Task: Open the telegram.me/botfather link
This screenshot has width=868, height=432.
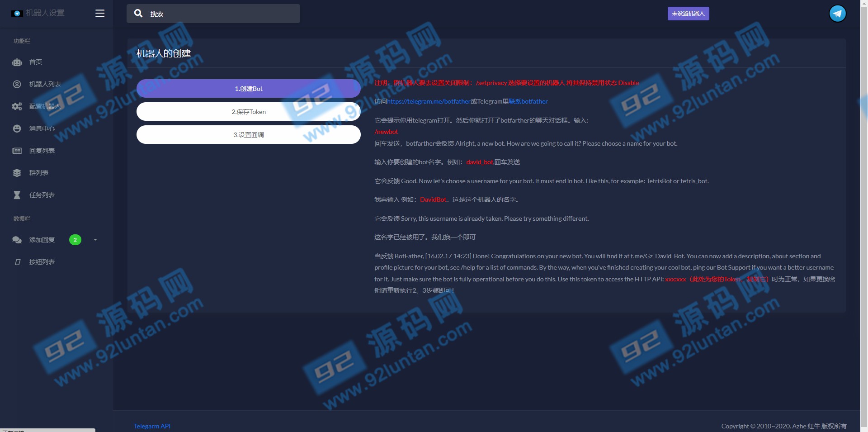Action: click(x=429, y=101)
